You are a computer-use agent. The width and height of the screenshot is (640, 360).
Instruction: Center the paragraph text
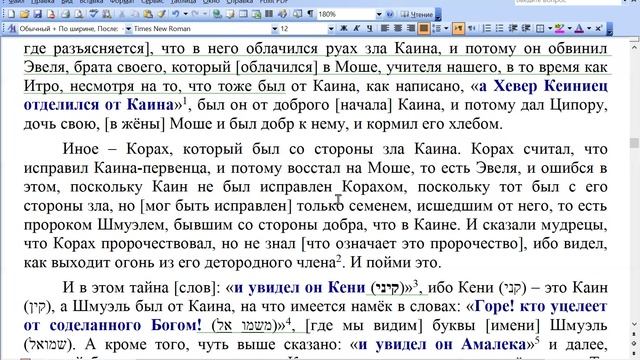(x=398, y=28)
